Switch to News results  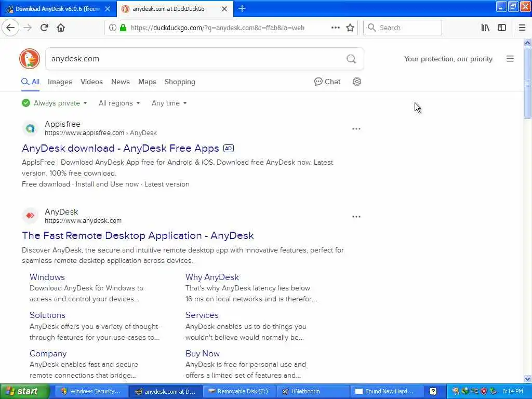121,82
